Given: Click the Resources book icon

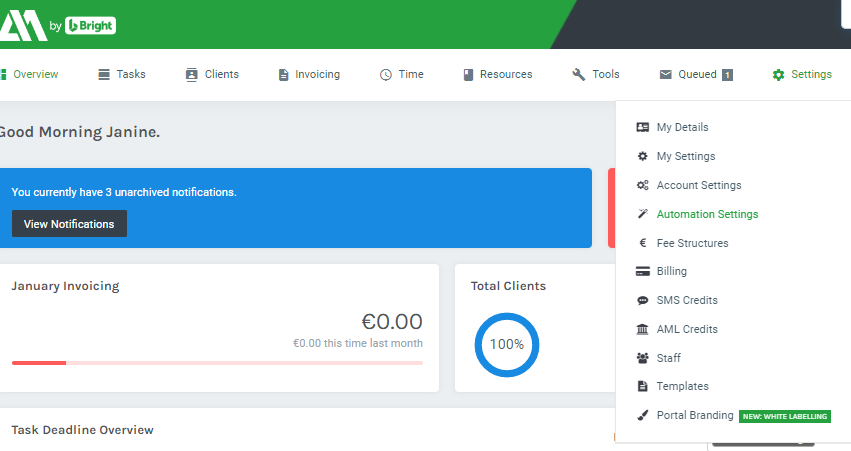Looking at the screenshot, I should pyautogui.click(x=468, y=75).
